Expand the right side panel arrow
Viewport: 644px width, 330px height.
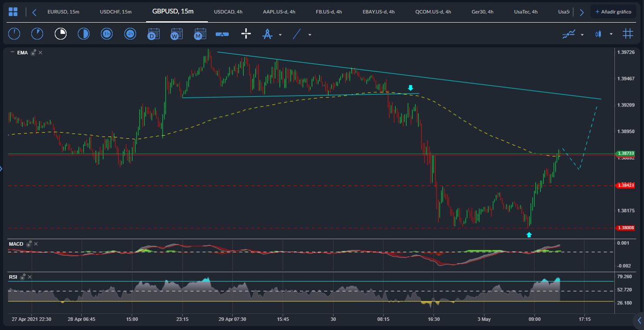point(639,321)
